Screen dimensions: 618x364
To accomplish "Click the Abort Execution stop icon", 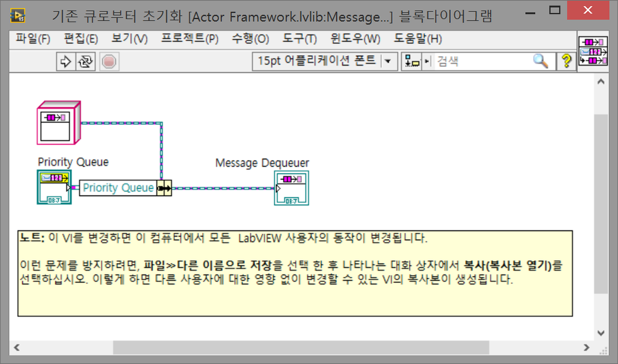I will click(x=109, y=61).
